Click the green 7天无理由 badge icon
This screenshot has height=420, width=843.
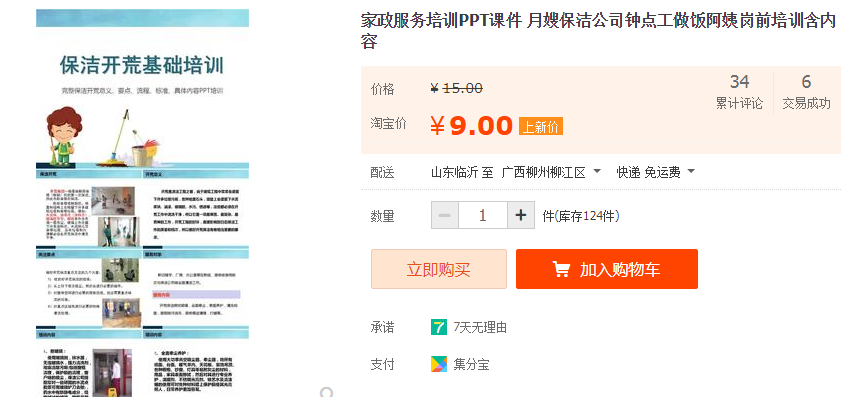[439, 327]
